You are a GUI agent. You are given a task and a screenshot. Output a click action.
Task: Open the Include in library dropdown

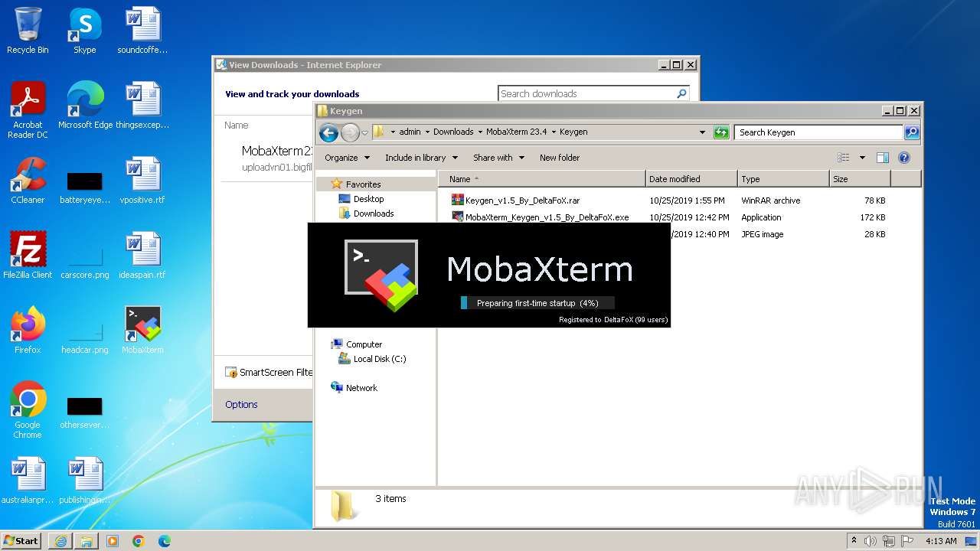click(x=421, y=158)
